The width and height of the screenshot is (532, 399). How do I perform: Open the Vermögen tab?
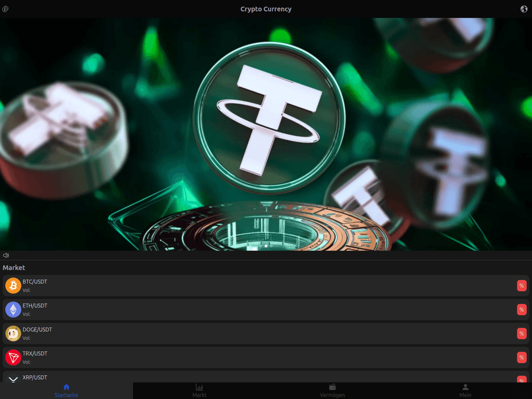(332, 391)
